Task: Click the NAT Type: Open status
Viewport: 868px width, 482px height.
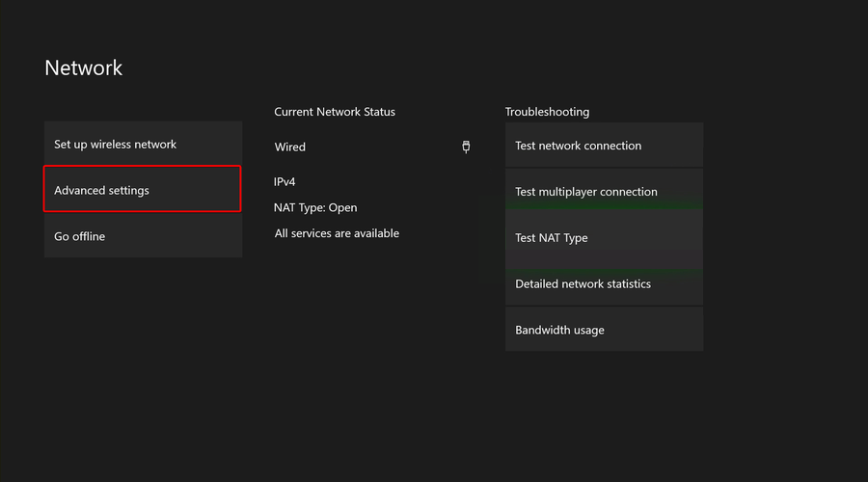Action: point(315,207)
